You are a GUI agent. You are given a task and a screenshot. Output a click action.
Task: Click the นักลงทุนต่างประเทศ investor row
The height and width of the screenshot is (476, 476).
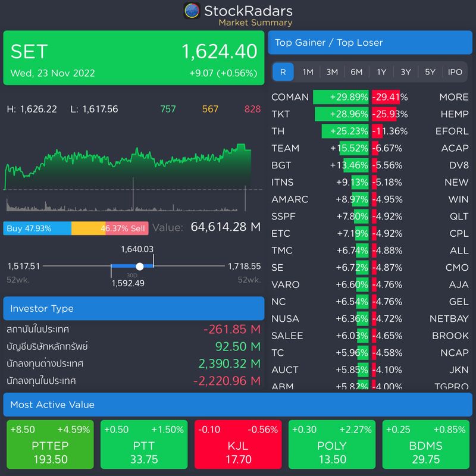[x=133, y=364]
